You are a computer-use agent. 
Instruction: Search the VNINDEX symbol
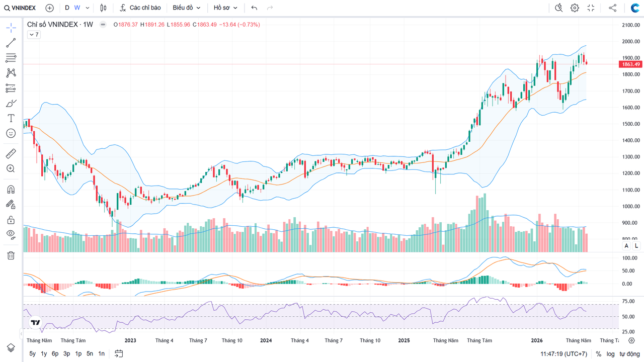(x=20, y=8)
